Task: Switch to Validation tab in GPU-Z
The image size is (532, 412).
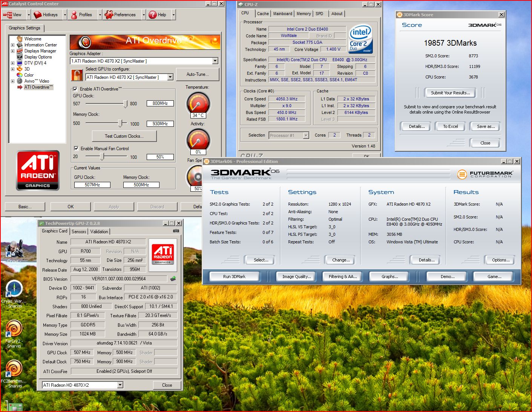Action: [99, 232]
